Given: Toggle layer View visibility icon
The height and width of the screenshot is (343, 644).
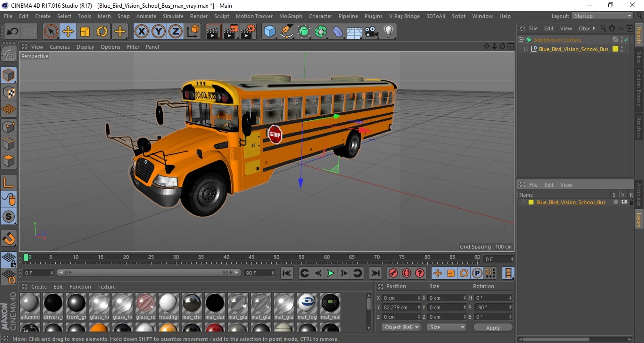Looking at the screenshot, I should pos(624,202).
